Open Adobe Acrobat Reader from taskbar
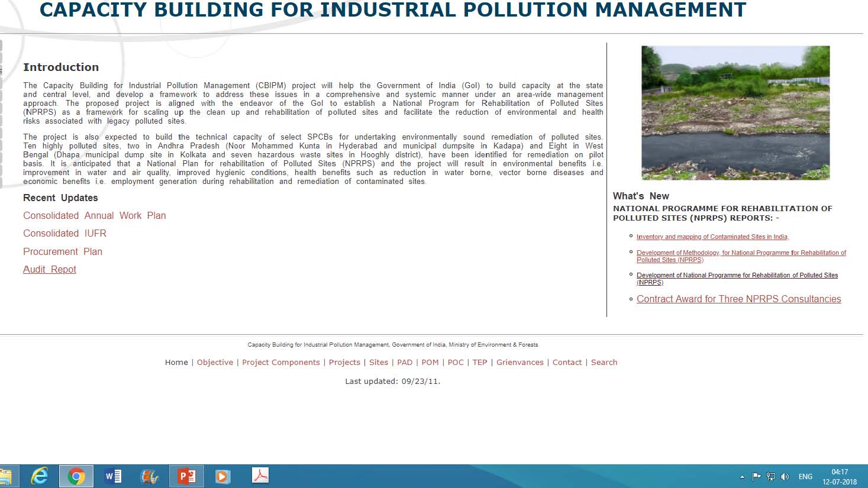Image resolution: width=868 pixels, height=488 pixels. click(260, 476)
